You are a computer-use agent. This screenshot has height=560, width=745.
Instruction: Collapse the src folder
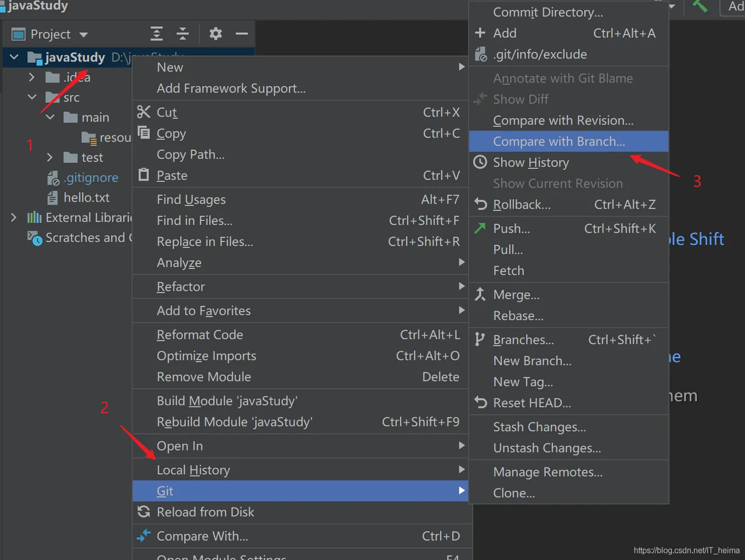click(32, 97)
